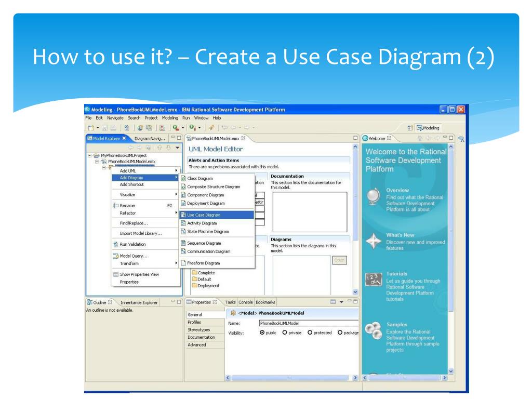532x399 pixels.
Task: Click the Print toolbar icon
Action: [x=113, y=128]
